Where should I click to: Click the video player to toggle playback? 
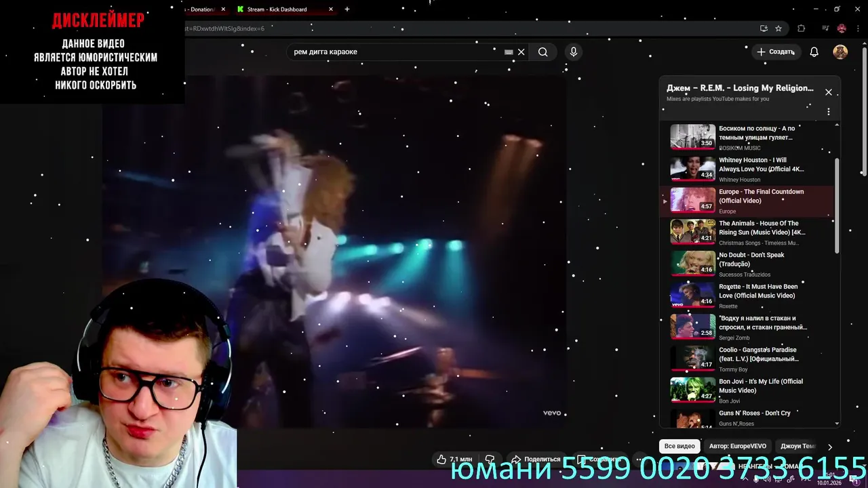click(x=334, y=251)
